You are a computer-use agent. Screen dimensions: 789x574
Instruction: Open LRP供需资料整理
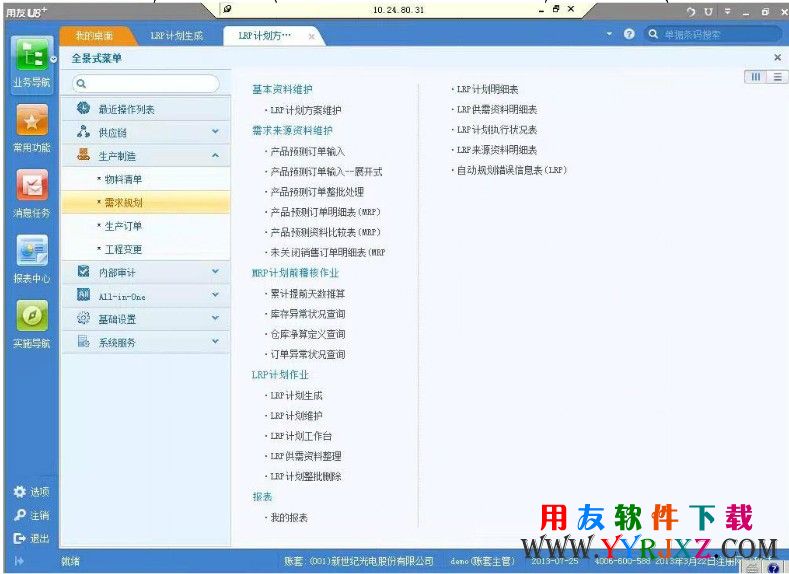point(306,456)
